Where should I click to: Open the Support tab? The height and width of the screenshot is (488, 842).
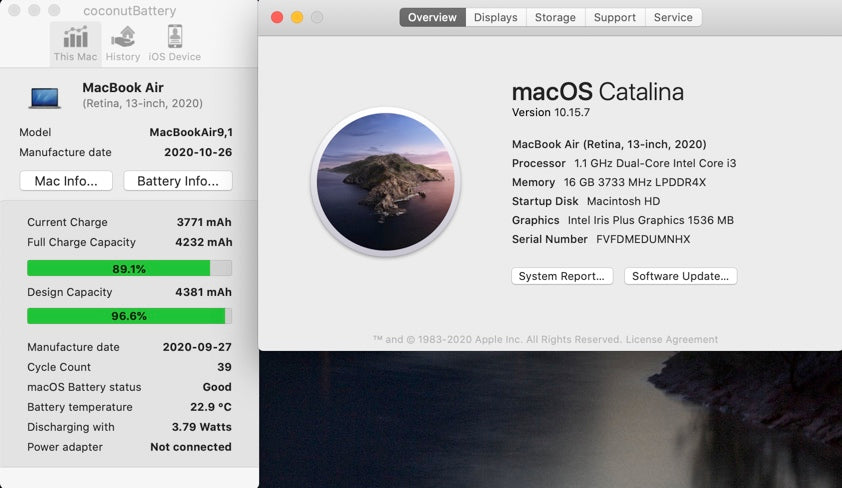[615, 17]
